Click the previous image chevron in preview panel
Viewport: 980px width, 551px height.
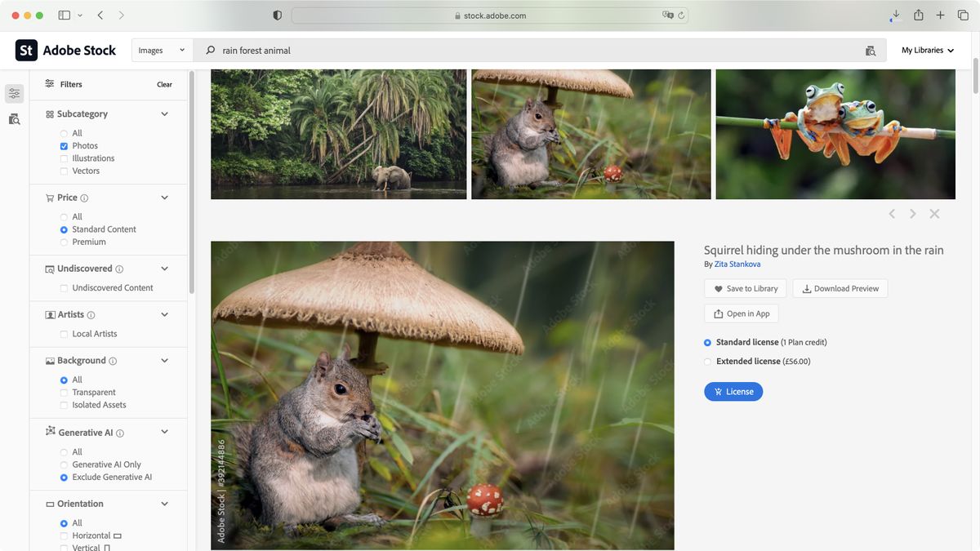[x=891, y=213]
